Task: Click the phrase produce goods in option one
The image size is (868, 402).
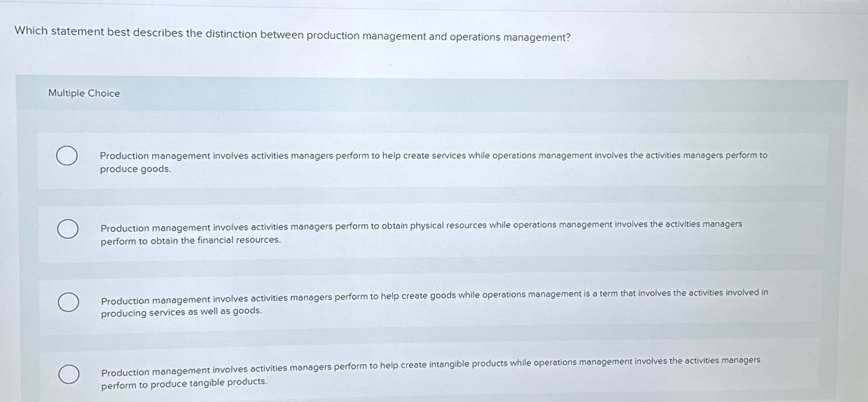Action: (x=135, y=169)
